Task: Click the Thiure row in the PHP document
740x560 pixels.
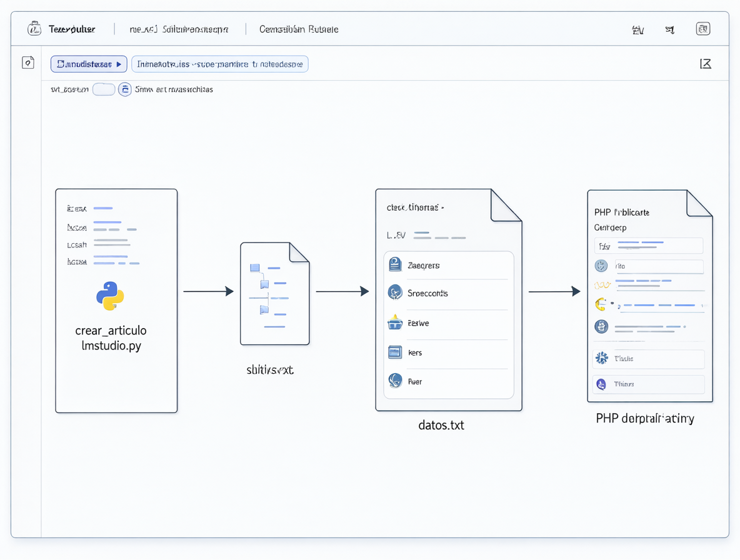Action: (x=649, y=384)
